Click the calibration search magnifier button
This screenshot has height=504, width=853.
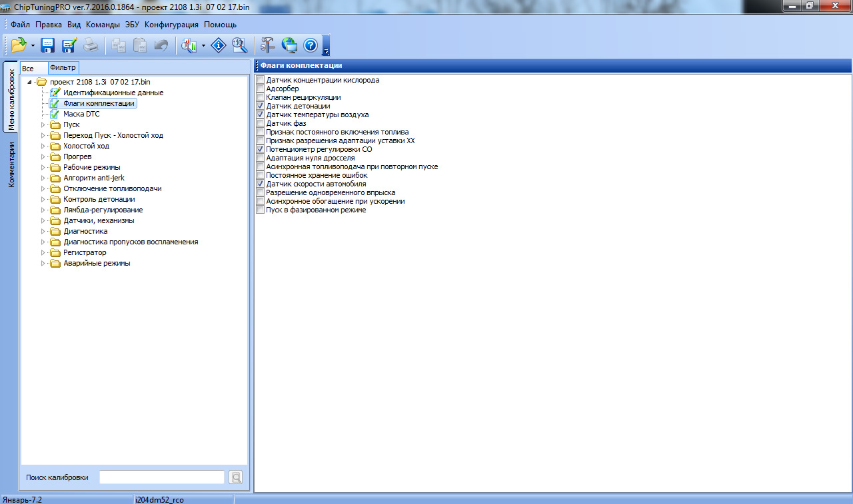pos(235,477)
